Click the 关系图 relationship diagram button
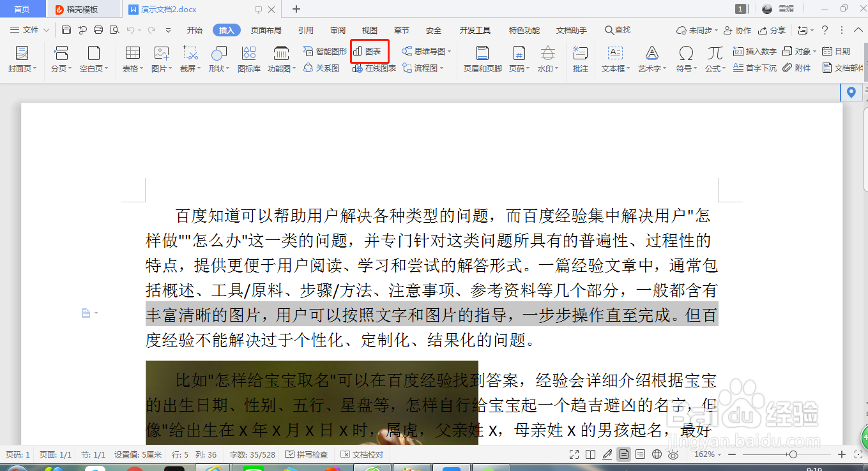The image size is (868, 471). (x=321, y=68)
